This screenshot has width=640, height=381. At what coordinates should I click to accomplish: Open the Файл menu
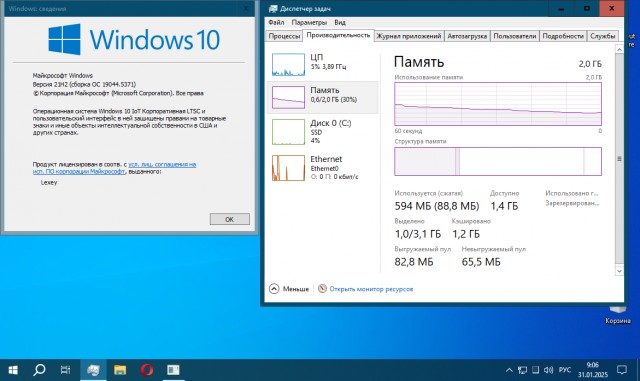tap(276, 22)
